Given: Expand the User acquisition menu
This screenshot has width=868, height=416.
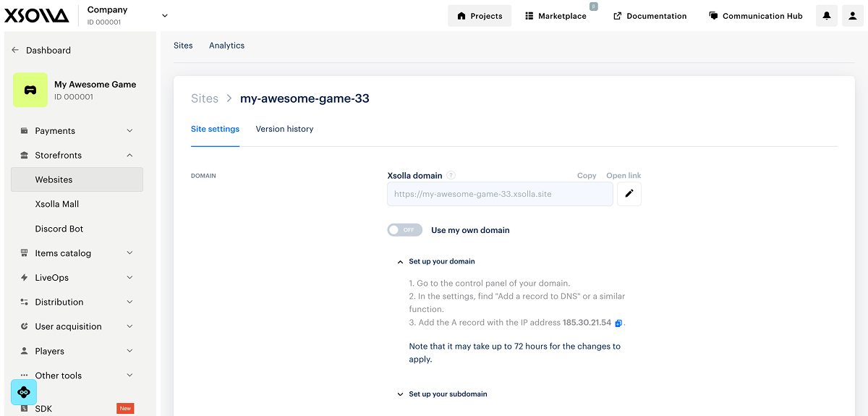Looking at the screenshot, I should point(77,327).
